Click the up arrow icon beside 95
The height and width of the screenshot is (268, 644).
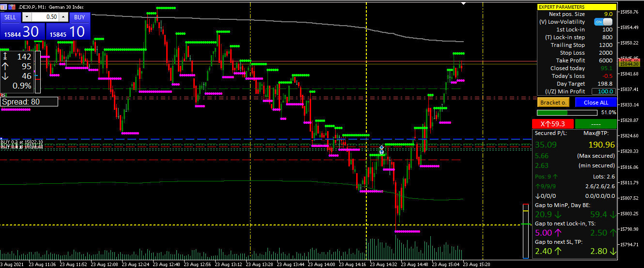[5, 66]
